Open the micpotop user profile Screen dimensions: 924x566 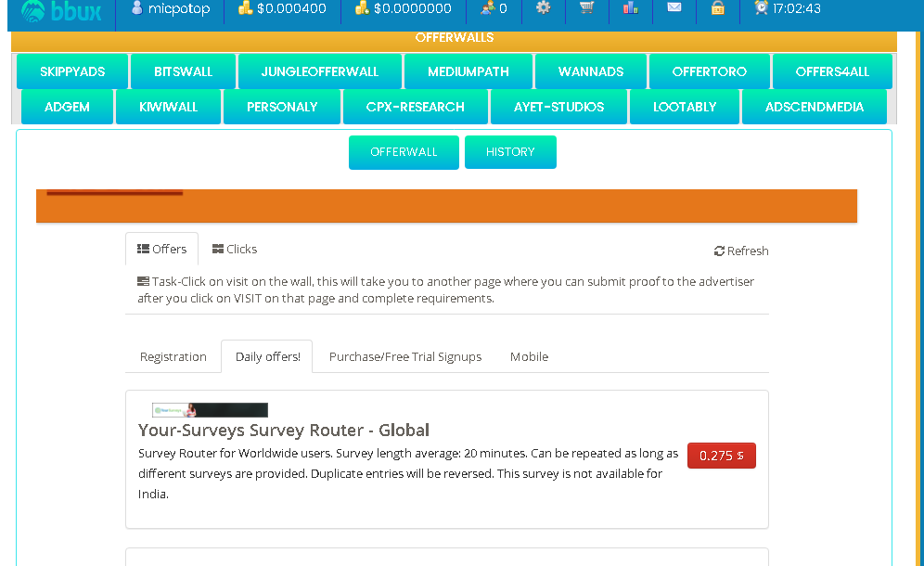(171, 9)
